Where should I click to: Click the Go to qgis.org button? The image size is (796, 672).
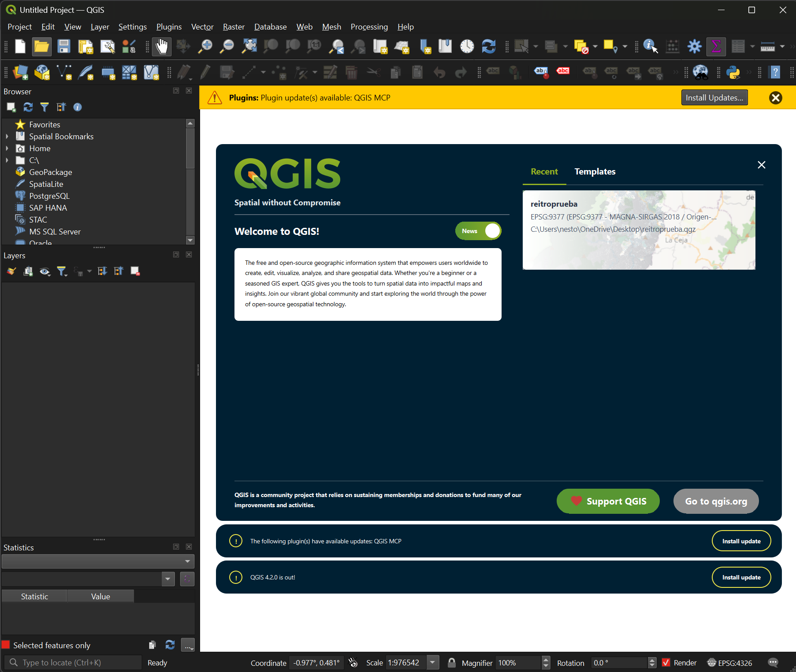pos(716,501)
